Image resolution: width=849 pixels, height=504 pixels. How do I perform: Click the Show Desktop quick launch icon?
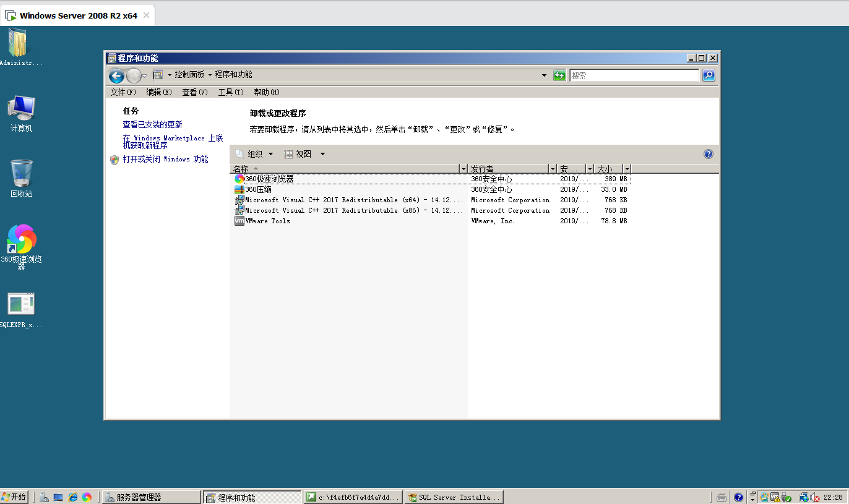[x=58, y=497]
